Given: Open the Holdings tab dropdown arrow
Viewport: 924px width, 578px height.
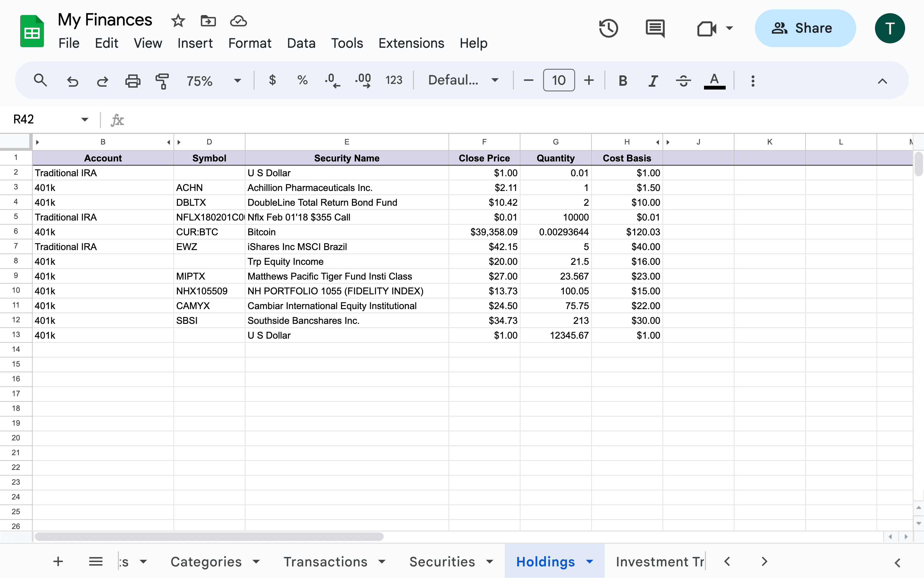Looking at the screenshot, I should point(590,562).
